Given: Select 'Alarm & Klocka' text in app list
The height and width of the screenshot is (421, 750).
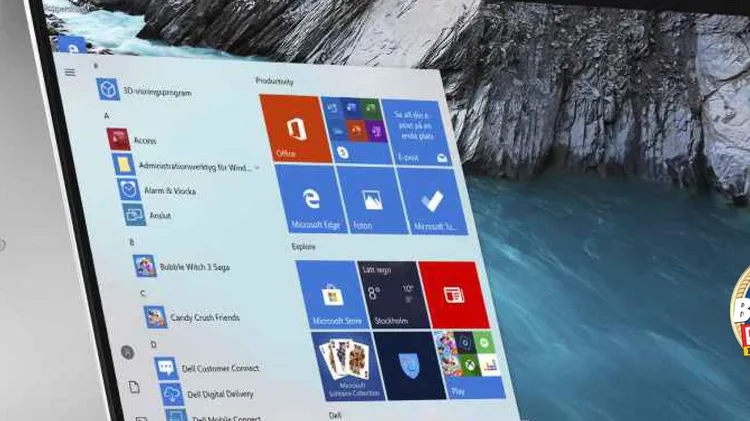Looking at the screenshot, I should point(170,191).
